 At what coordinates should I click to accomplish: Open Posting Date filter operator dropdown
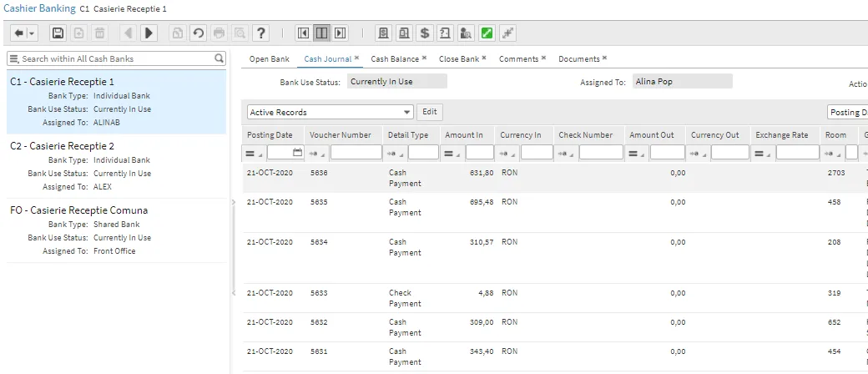click(x=255, y=153)
